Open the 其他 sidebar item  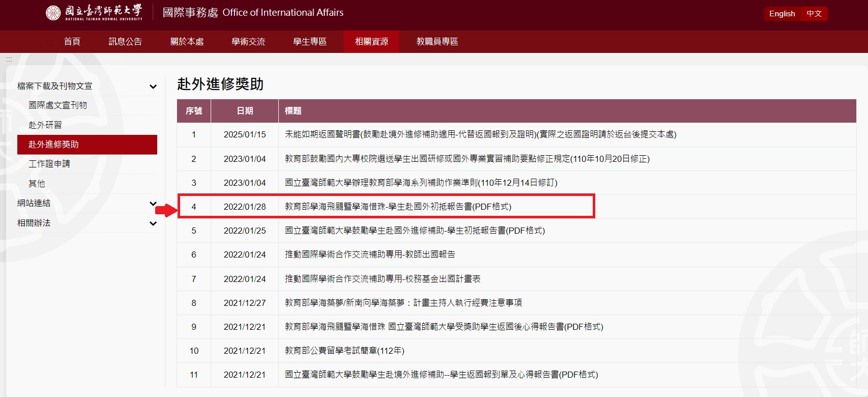[37, 184]
